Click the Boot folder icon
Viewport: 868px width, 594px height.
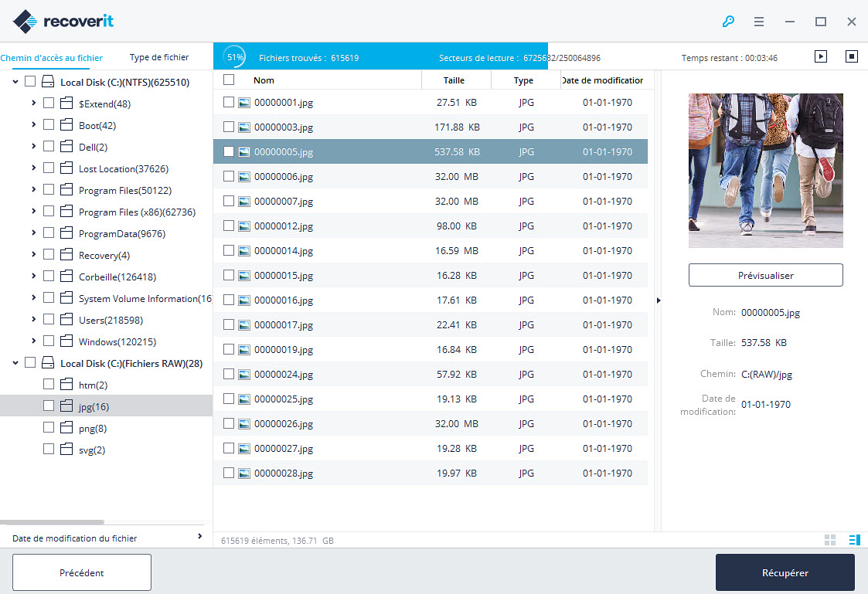click(66, 125)
